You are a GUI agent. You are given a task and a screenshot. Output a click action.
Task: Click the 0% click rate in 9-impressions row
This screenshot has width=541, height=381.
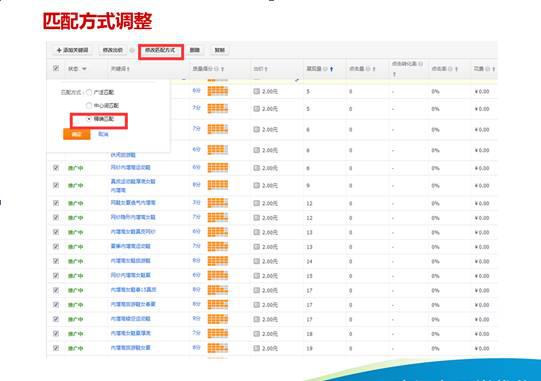click(435, 186)
